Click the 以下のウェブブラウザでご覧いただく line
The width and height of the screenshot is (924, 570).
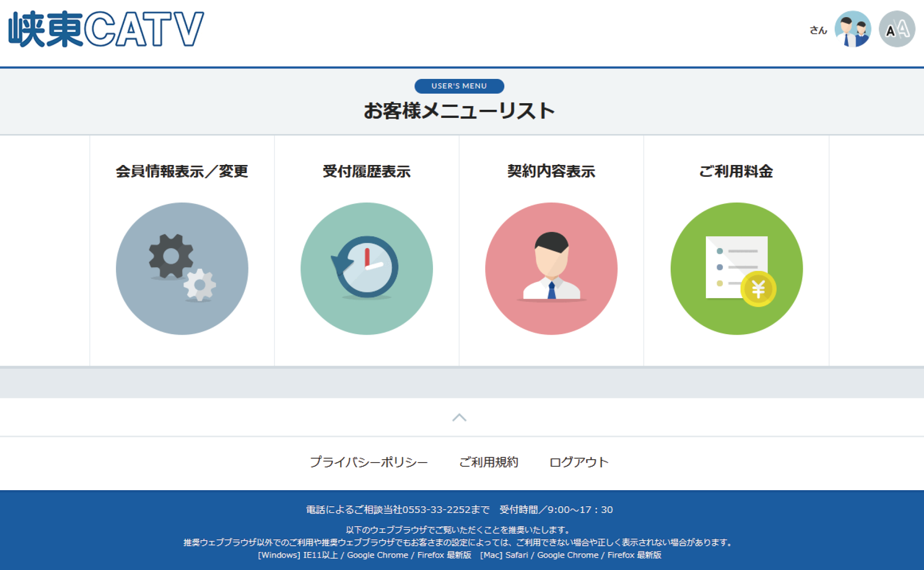click(459, 530)
